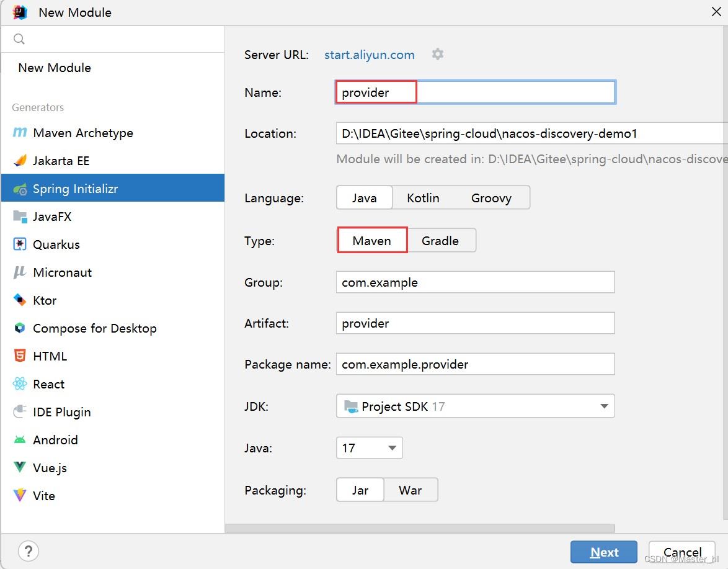This screenshot has width=728, height=569.
Task: Set packaging to War
Action: click(x=411, y=490)
